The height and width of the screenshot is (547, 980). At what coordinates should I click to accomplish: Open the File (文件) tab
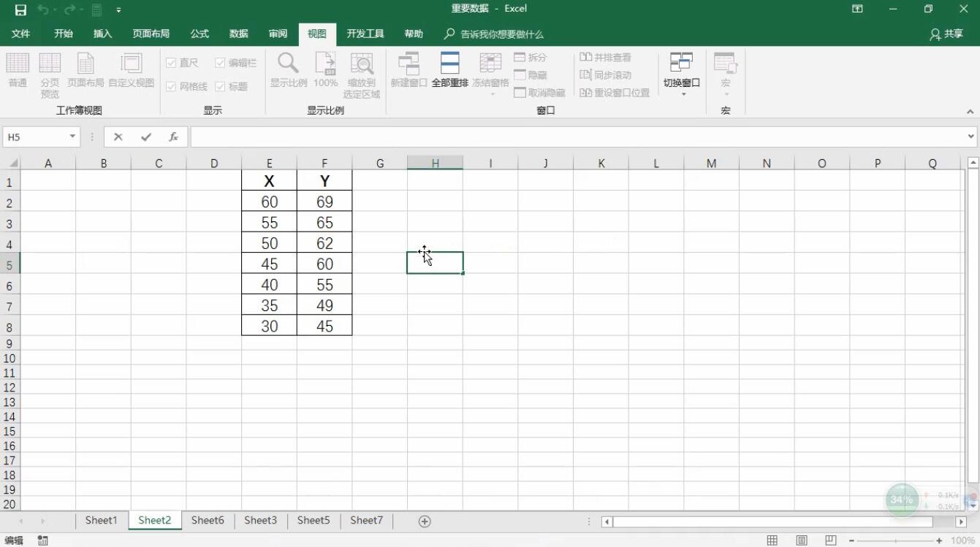[x=20, y=34]
